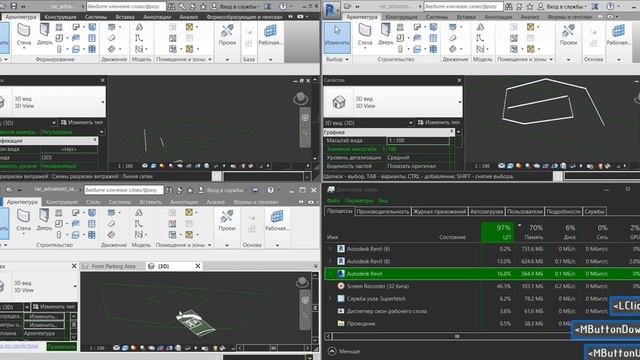Open the 3D вид type selector dropdown in the bottom-left Properties

[75, 287]
